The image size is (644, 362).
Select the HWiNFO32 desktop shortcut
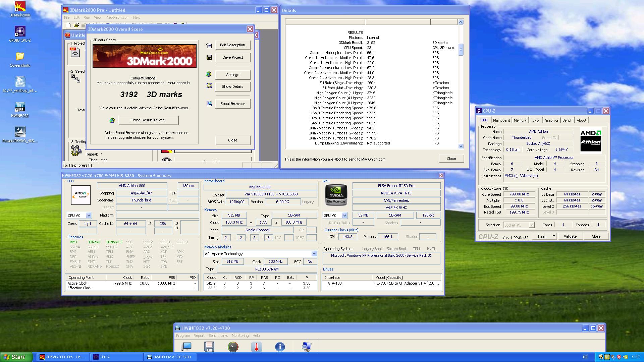(20, 110)
